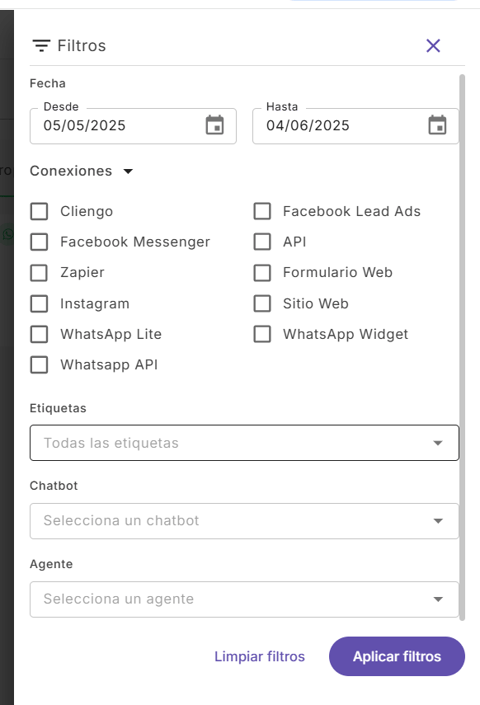Open the Desde date calendar picker
480x705 pixels.
click(215, 125)
